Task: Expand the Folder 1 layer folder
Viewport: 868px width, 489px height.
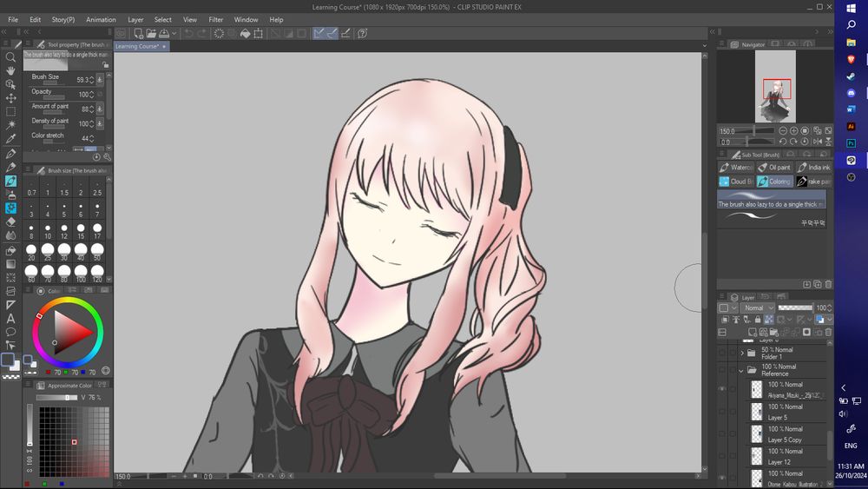Action: [742, 353]
